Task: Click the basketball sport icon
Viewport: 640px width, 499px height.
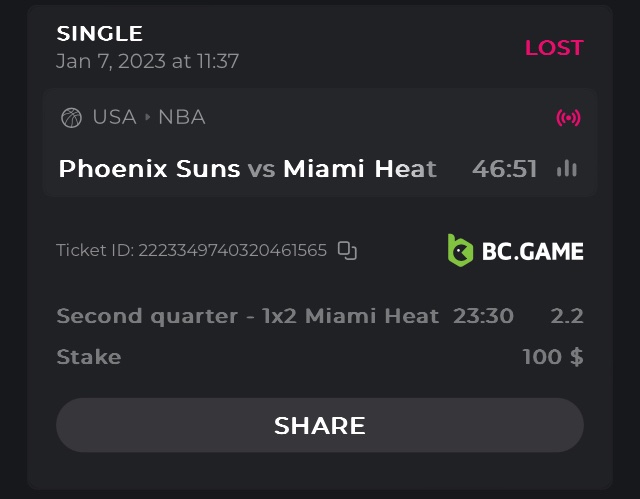Action: pos(71,118)
